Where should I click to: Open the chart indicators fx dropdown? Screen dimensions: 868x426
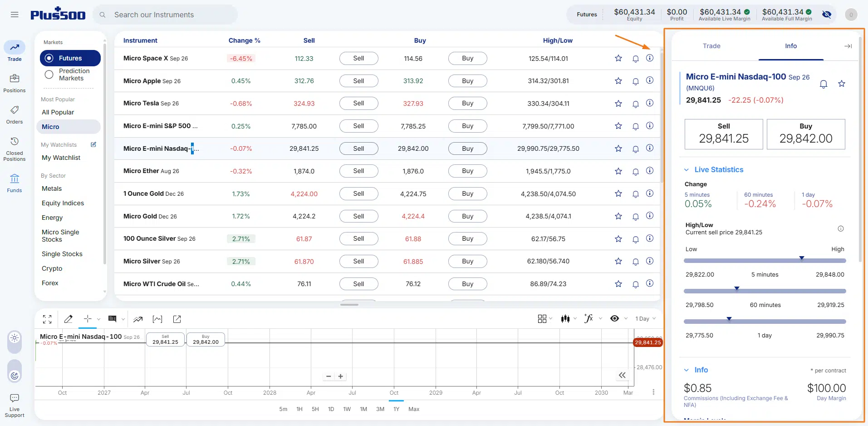click(593, 319)
